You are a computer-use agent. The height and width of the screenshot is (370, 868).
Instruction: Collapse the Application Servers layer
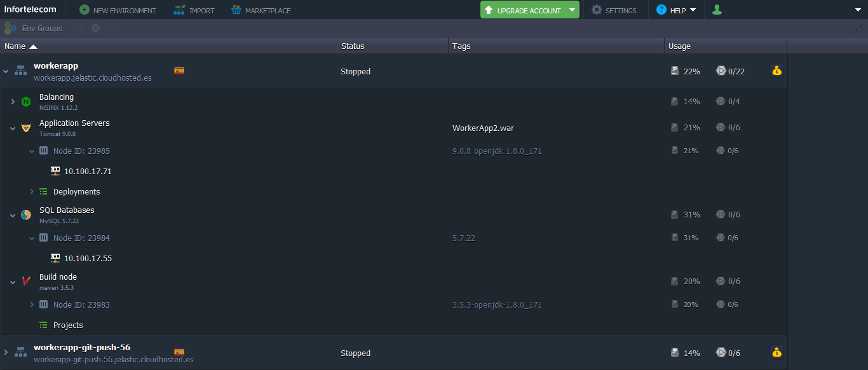(13, 128)
